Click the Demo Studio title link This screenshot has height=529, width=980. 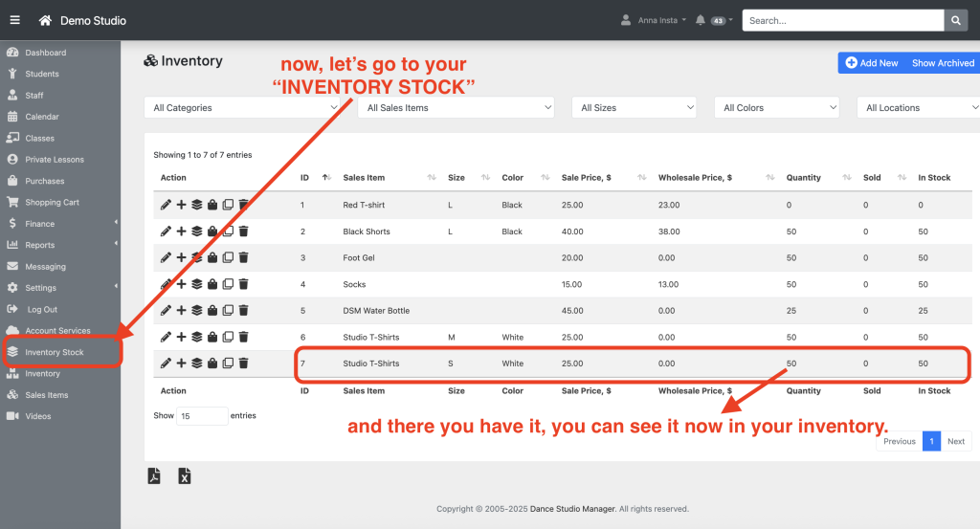point(93,21)
